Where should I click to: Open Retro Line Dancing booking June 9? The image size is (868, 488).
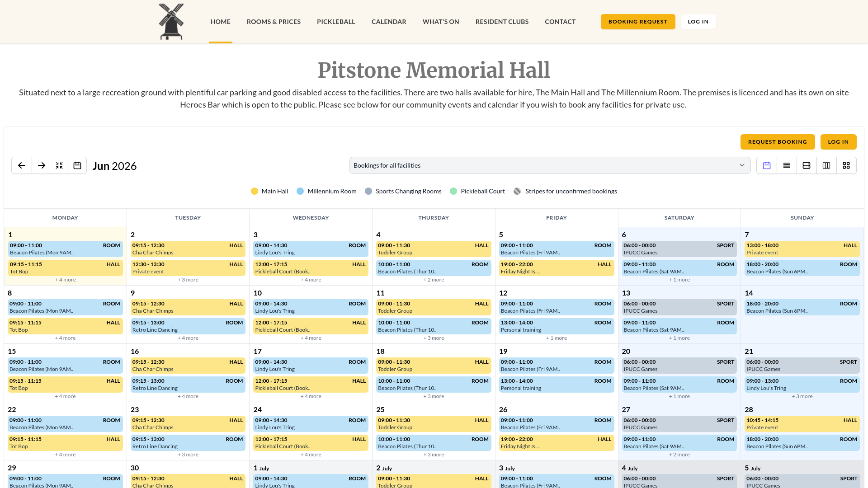tap(188, 326)
